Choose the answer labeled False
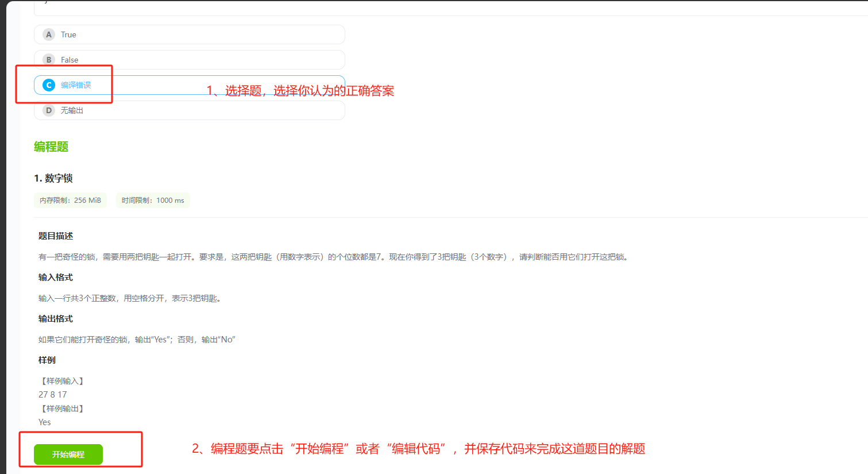Image resolution: width=868 pixels, height=474 pixels. click(70, 60)
